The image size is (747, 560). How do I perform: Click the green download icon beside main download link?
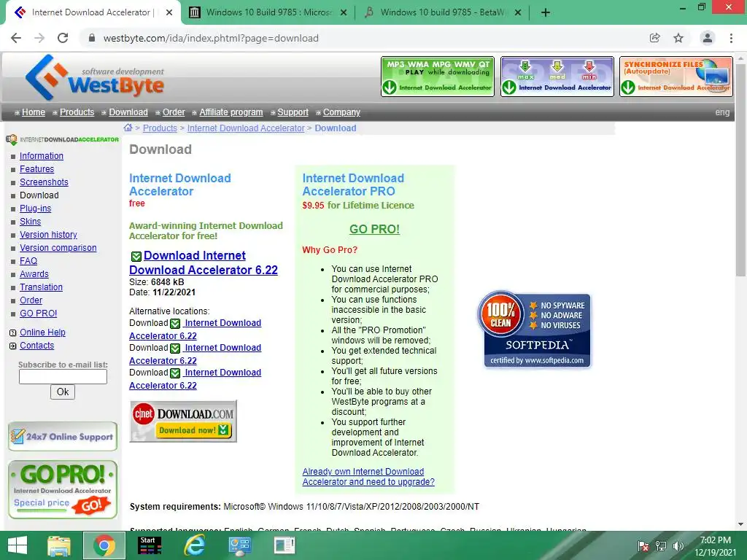click(136, 257)
